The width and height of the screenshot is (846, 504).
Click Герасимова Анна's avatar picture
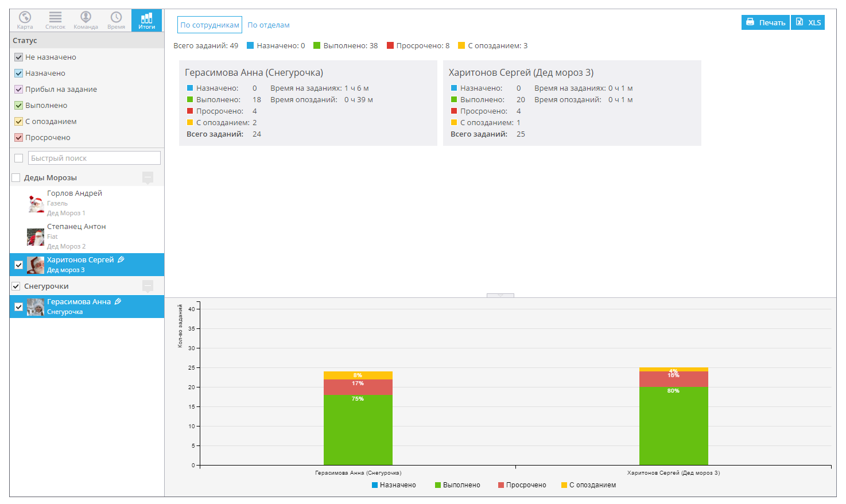point(36,307)
